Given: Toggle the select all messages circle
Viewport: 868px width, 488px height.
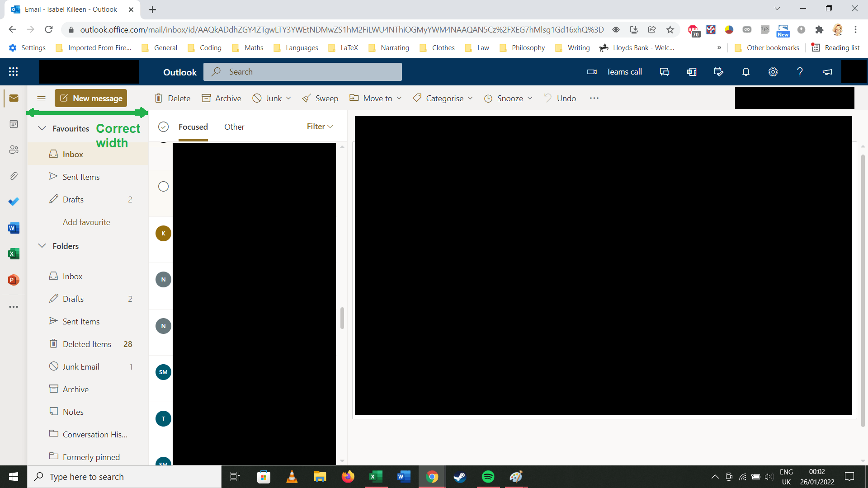Looking at the screenshot, I should click(163, 127).
